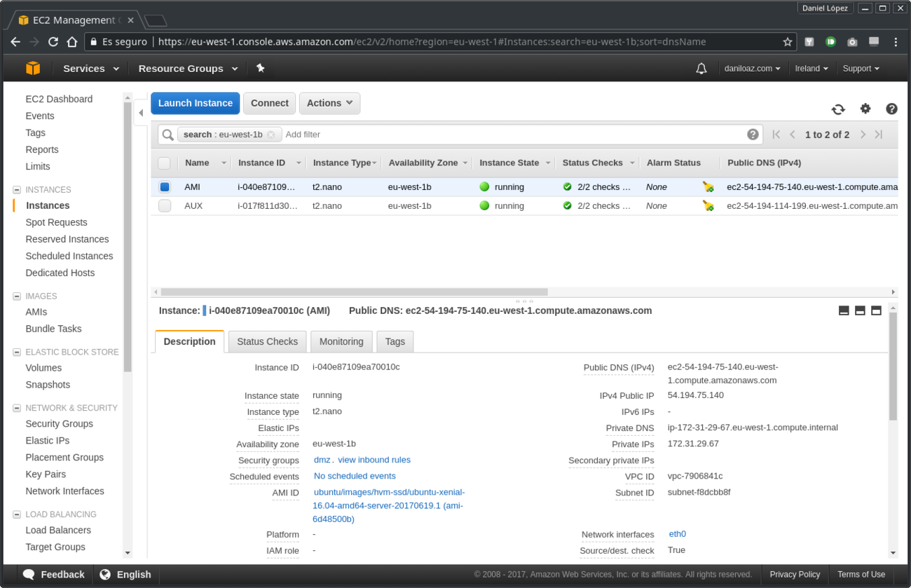This screenshot has width=911, height=588.
Task: Click the AWS logo in the navbar
Action: coord(33,68)
